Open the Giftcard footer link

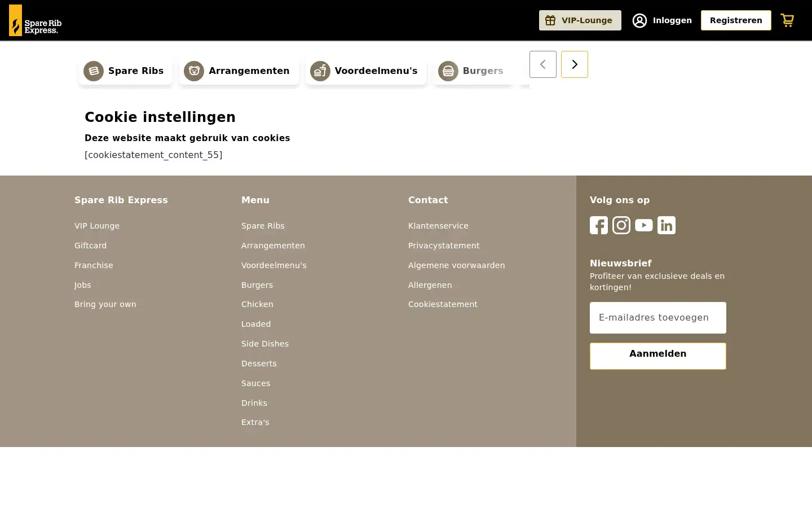(x=90, y=246)
